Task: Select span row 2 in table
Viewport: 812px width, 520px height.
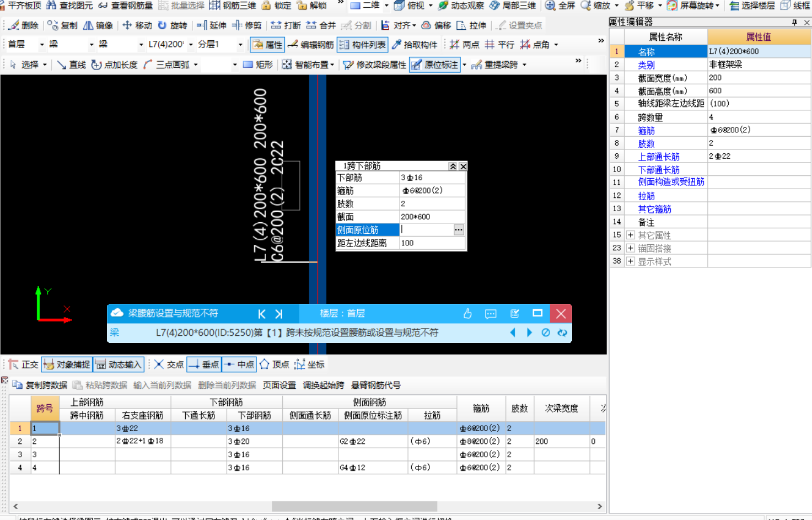Action: [x=20, y=441]
